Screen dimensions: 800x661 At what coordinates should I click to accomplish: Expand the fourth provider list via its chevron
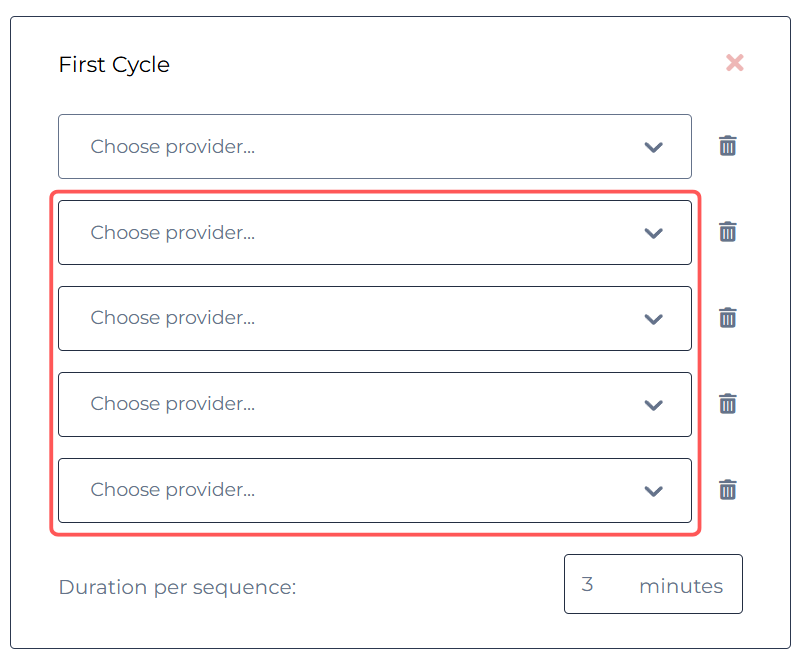click(x=654, y=405)
